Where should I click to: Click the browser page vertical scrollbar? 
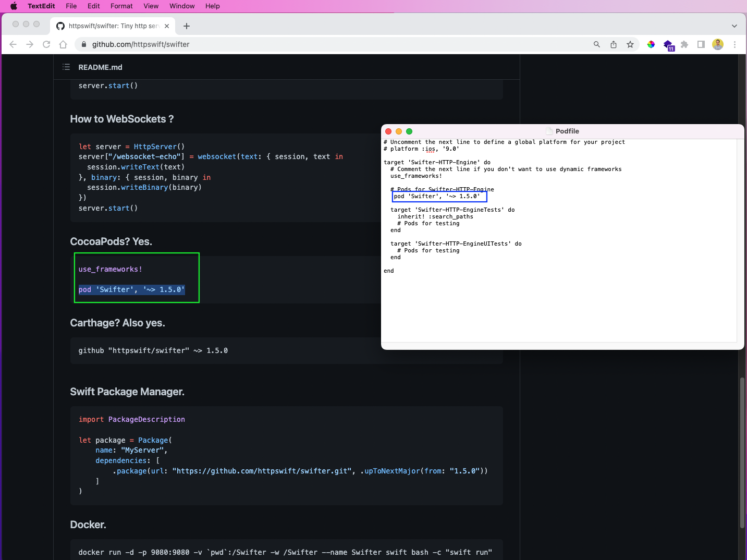pos(742,453)
